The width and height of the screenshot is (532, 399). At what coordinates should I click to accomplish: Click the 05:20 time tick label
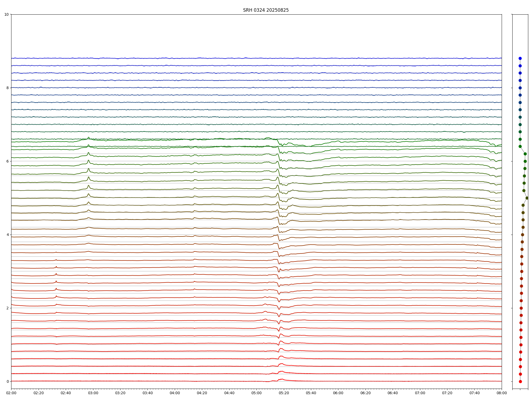point(284,393)
